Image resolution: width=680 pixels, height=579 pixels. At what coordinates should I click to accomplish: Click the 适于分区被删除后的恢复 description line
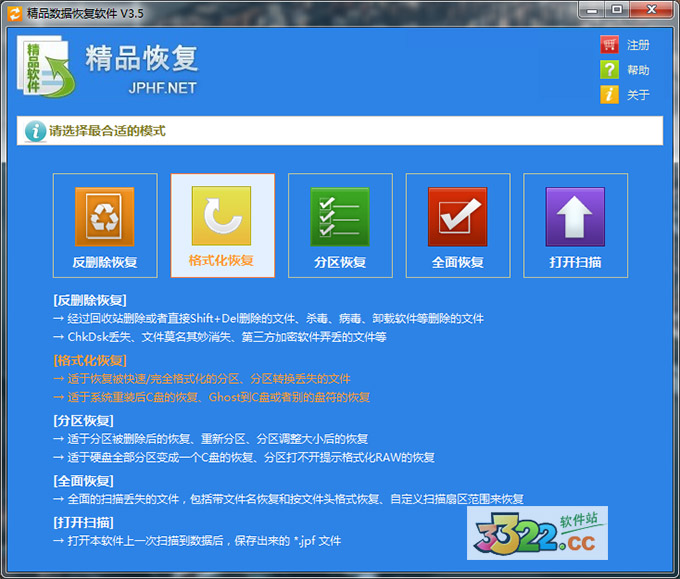pyautogui.click(x=210, y=439)
